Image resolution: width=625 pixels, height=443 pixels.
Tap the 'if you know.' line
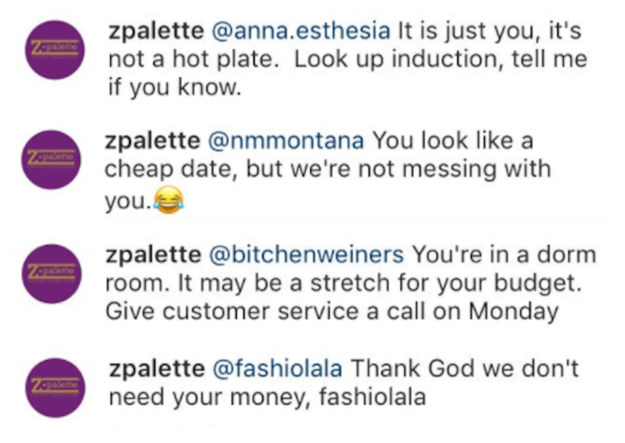click(x=175, y=87)
